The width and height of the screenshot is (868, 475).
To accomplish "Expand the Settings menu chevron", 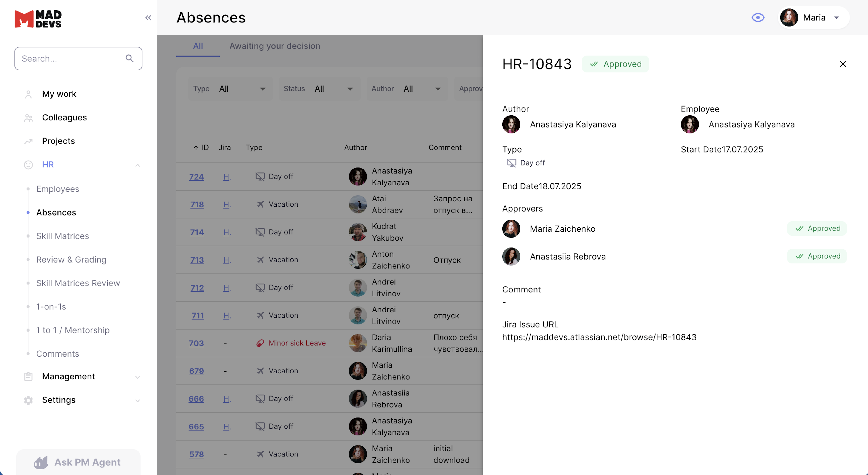I will (137, 401).
